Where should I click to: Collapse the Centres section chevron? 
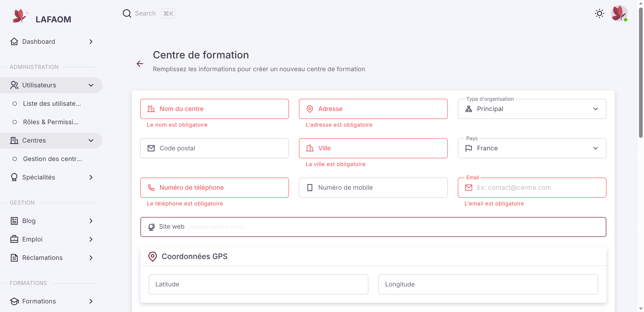pos(91,140)
